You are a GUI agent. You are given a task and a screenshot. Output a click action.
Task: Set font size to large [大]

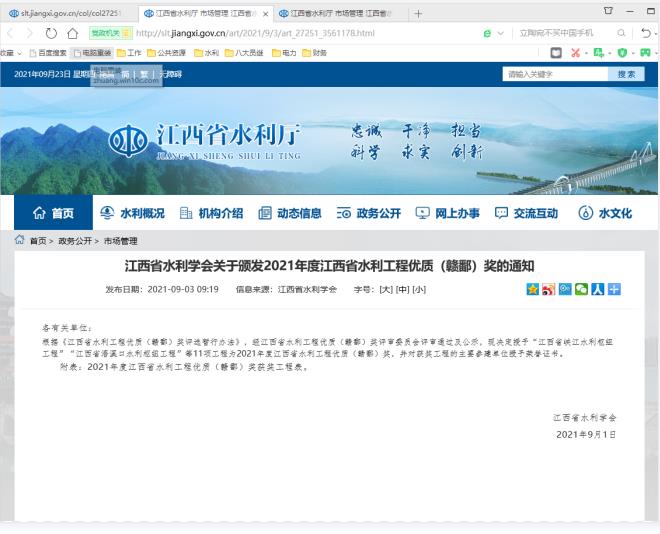[x=386, y=290]
